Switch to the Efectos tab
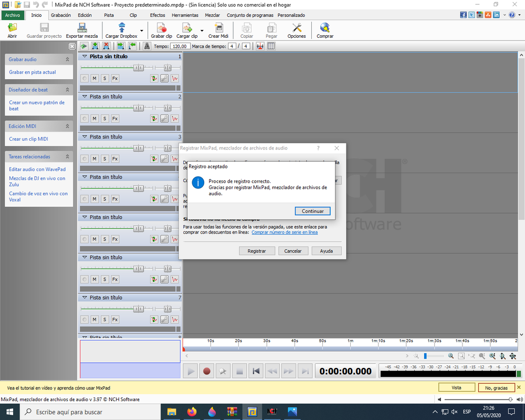Screen dimensions: 525x420 coord(157,15)
